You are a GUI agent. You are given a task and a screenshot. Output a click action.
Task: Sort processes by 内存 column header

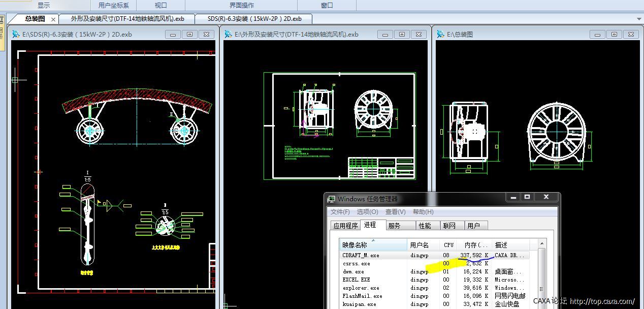pyautogui.click(x=474, y=245)
